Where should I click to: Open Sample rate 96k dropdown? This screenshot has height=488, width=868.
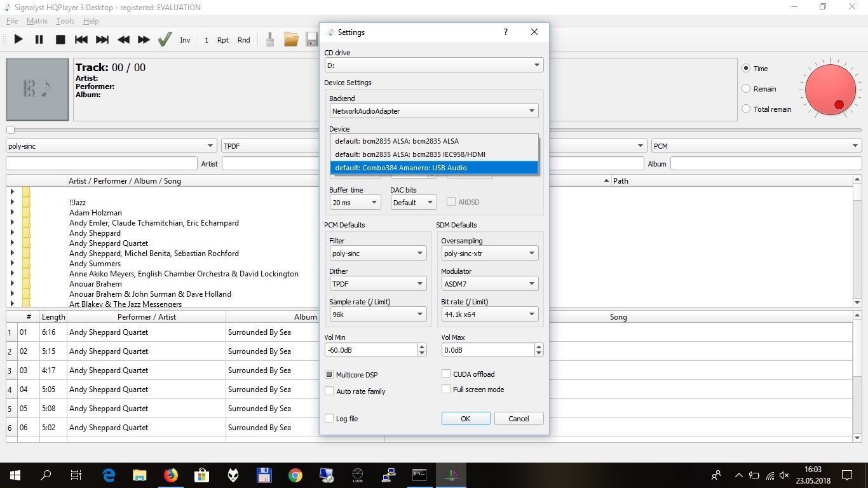click(x=377, y=314)
